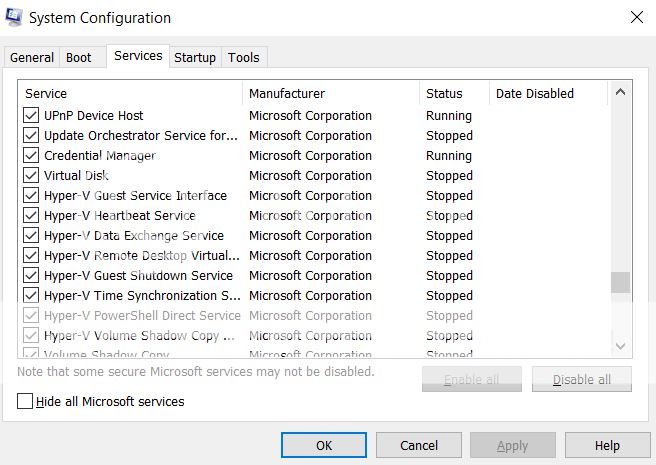Go to the Startup tab

click(195, 57)
